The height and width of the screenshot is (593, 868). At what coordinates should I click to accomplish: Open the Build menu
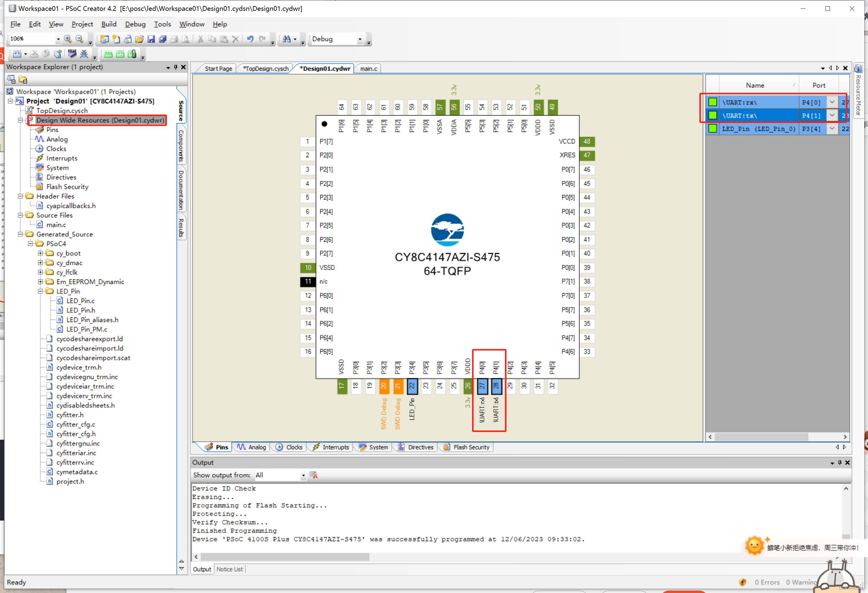point(109,24)
